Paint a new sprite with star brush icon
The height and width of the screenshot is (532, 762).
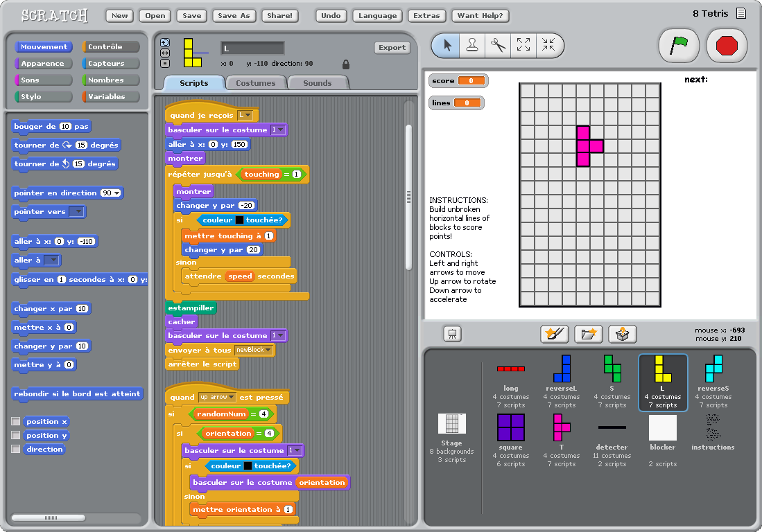point(554,334)
